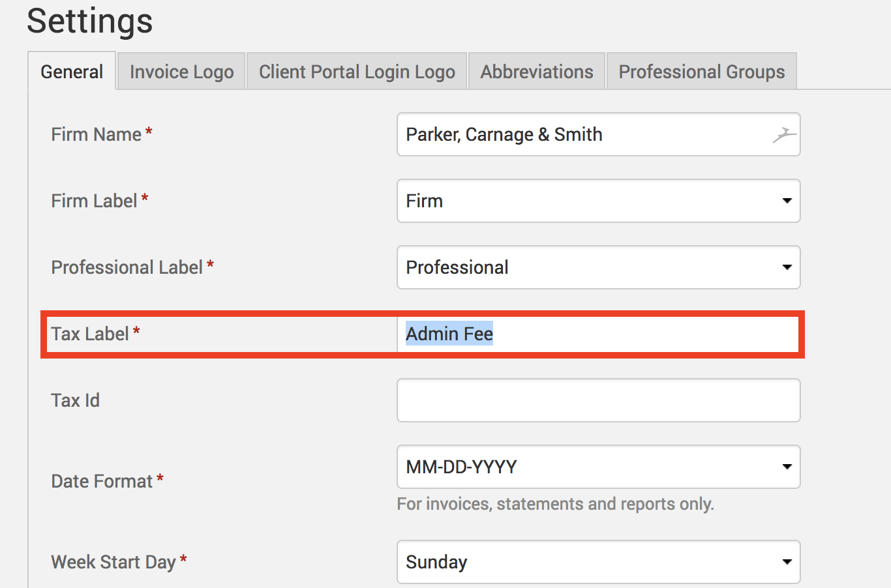891x588 pixels.
Task: Click the General tab
Action: pos(72,72)
